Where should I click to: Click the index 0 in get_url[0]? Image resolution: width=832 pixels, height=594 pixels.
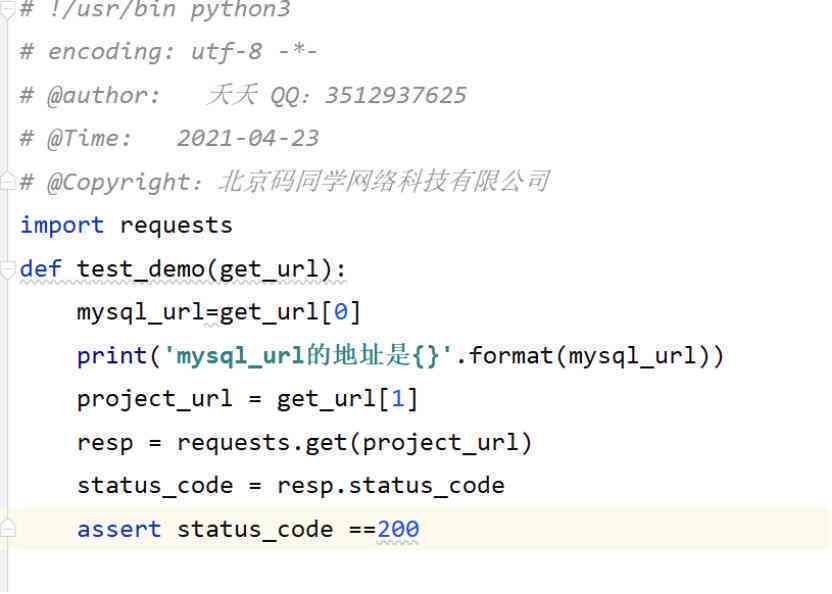pos(341,312)
